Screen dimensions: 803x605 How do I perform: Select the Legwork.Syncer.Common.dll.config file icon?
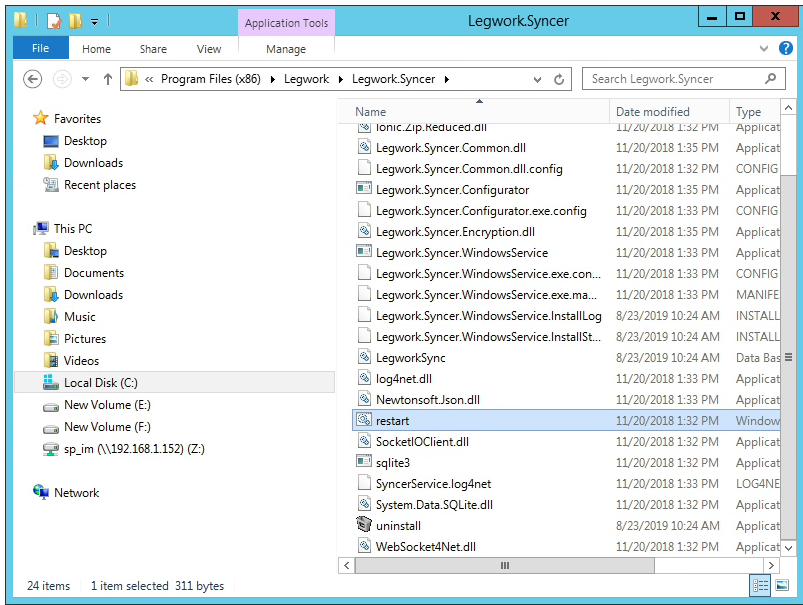click(364, 168)
